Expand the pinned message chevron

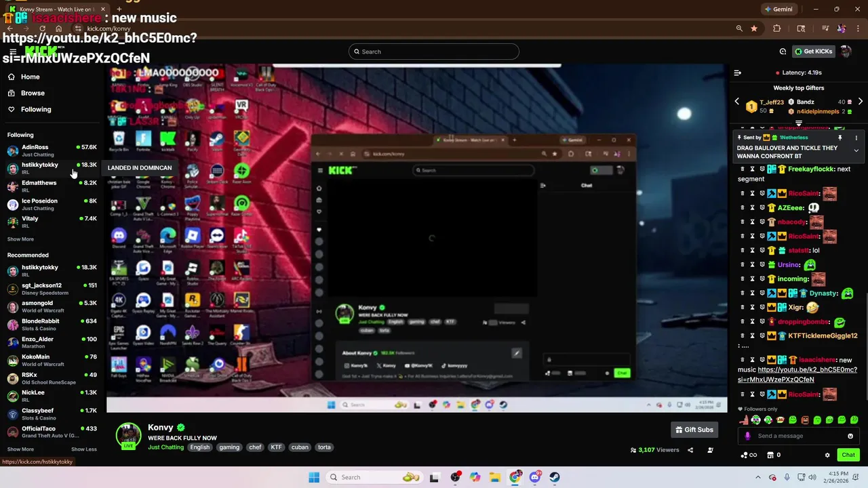pyautogui.click(x=856, y=150)
